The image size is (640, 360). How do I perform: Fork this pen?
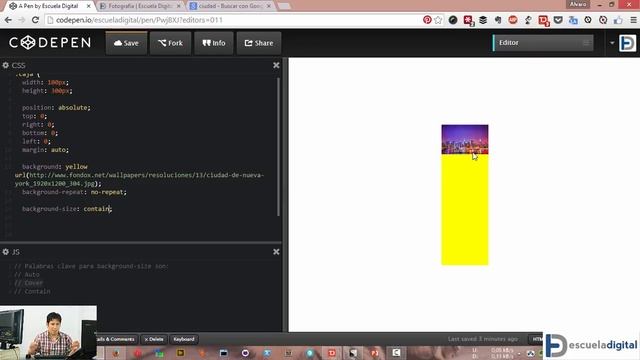point(171,43)
